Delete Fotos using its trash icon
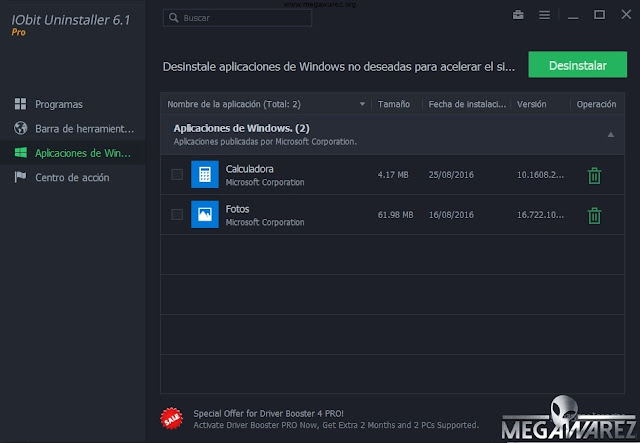Image resolution: width=640 pixels, height=443 pixels. pyautogui.click(x=594, y=216)
